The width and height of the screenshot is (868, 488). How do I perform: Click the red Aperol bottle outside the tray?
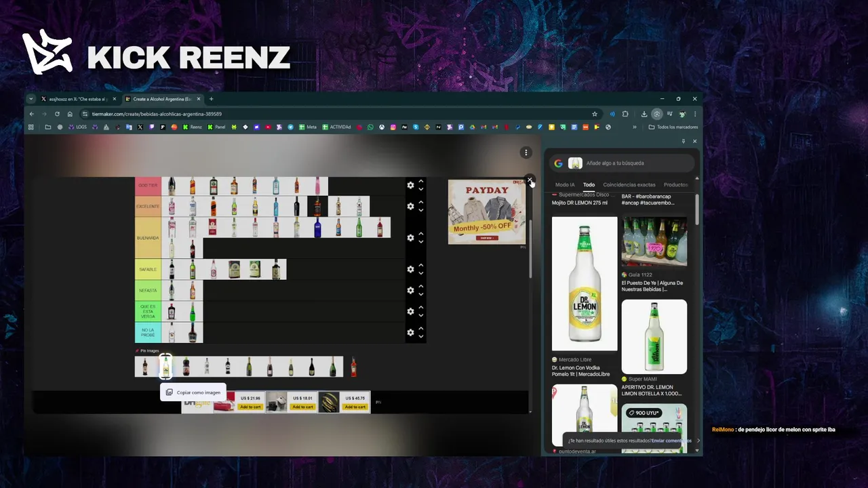click(x=353, y=367)
